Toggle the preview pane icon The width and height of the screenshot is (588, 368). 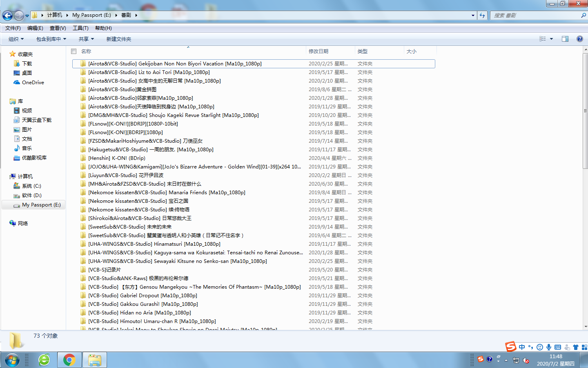point(565,39)
